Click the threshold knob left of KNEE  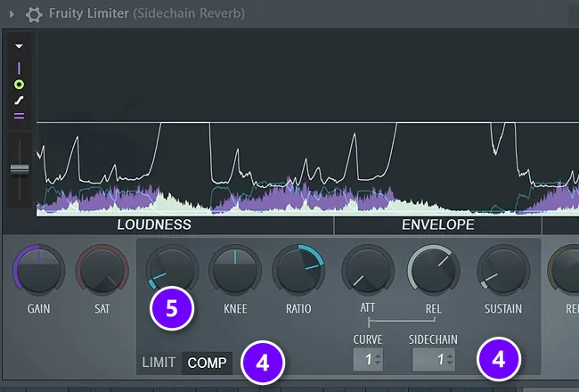point(172,270)
